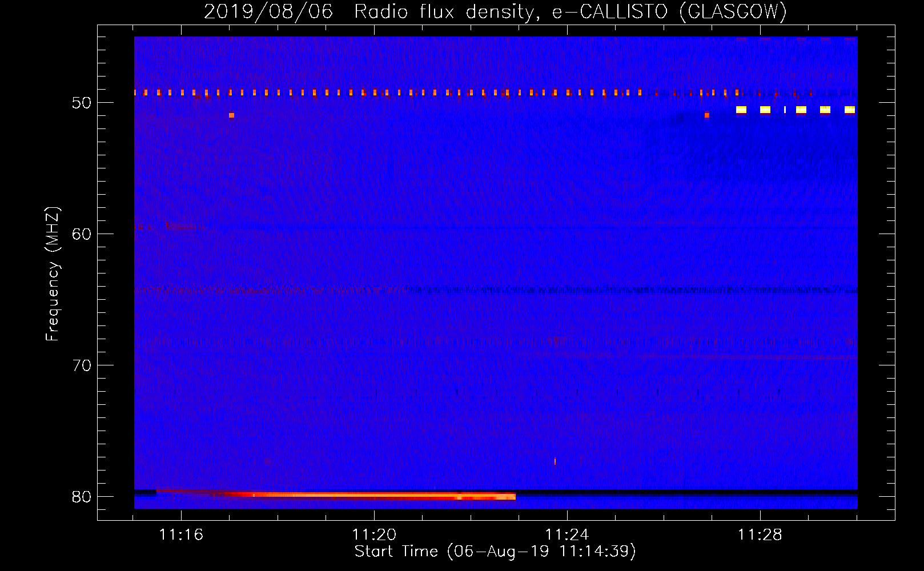
Task: Click the 11:24 time tick label
Action: coord(567,535)
